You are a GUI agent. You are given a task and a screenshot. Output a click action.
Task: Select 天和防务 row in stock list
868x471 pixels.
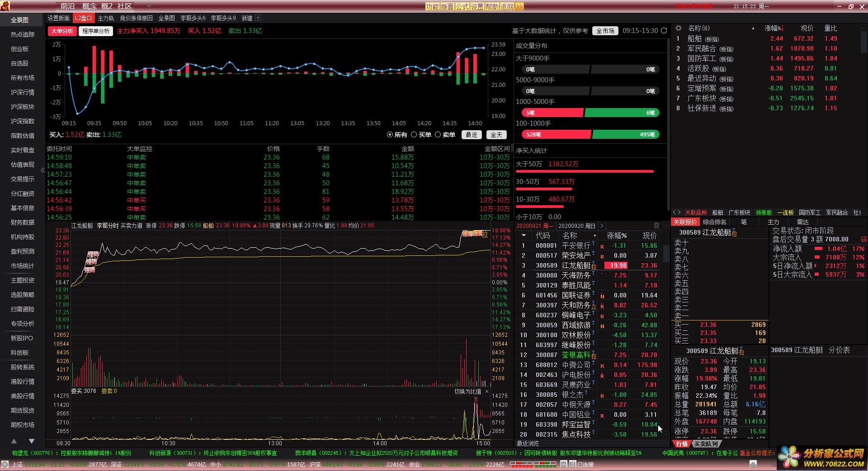click(x=588, y=305)
